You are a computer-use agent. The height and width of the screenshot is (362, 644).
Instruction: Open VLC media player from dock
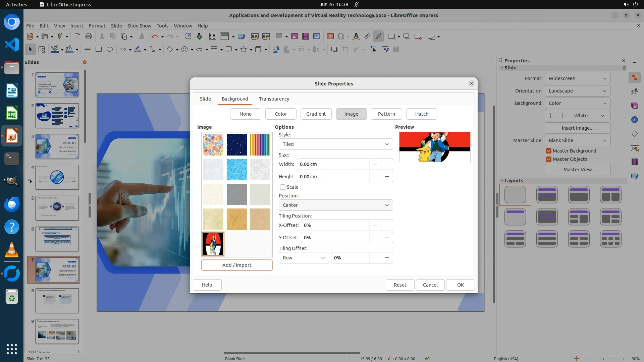point(12,250)
